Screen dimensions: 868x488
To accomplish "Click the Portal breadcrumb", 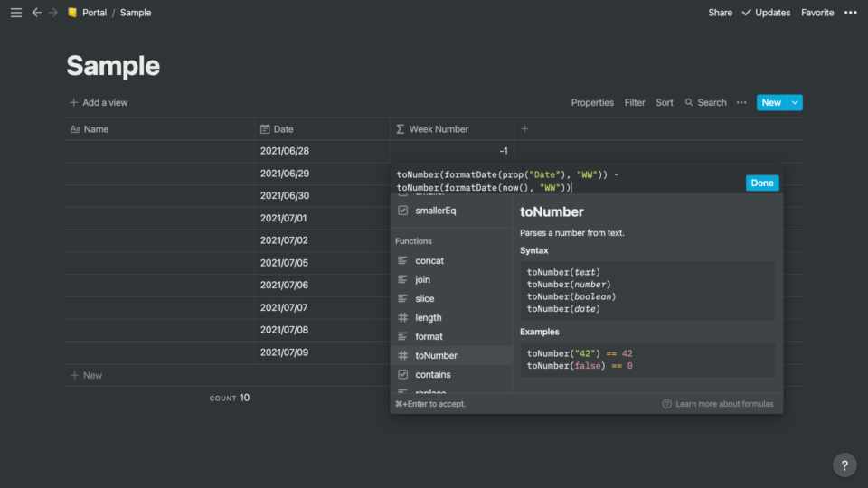I will coord(94,12).
